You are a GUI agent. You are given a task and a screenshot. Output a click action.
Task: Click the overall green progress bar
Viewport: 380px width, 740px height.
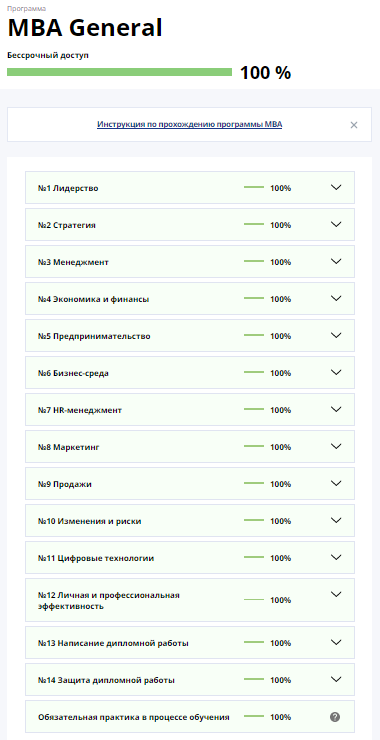119,72
